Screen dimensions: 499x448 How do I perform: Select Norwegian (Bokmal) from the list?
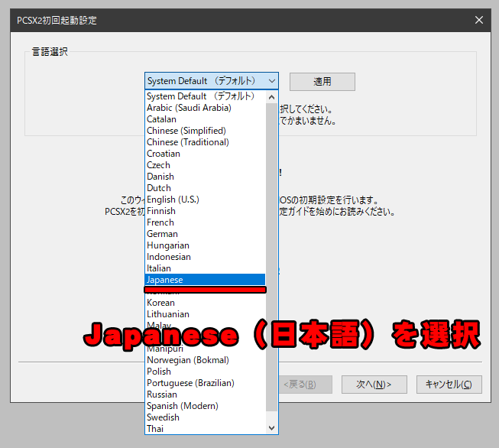206,360
